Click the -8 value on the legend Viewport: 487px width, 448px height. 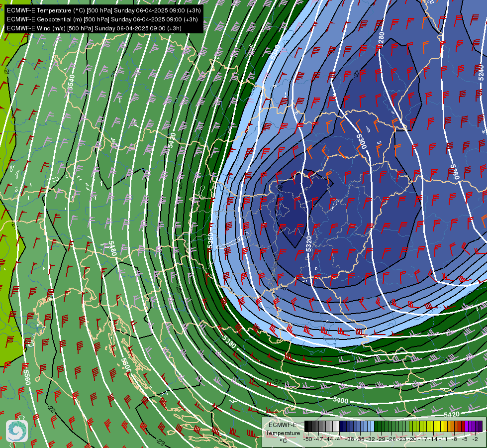pos(454,439)
